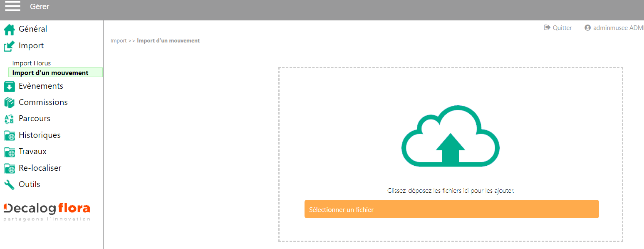Click the Re-localiser folder icon
Viewport: 644px width, 249px height.
click(x=9, y=168)
